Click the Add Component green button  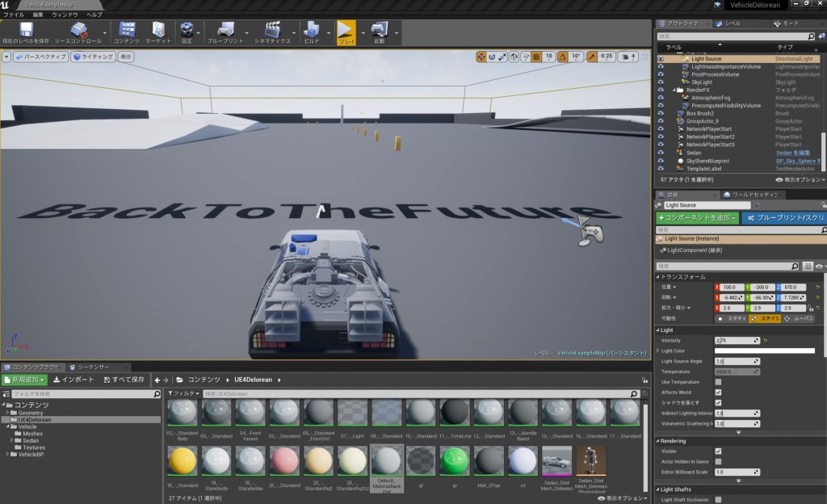(697, 218)
